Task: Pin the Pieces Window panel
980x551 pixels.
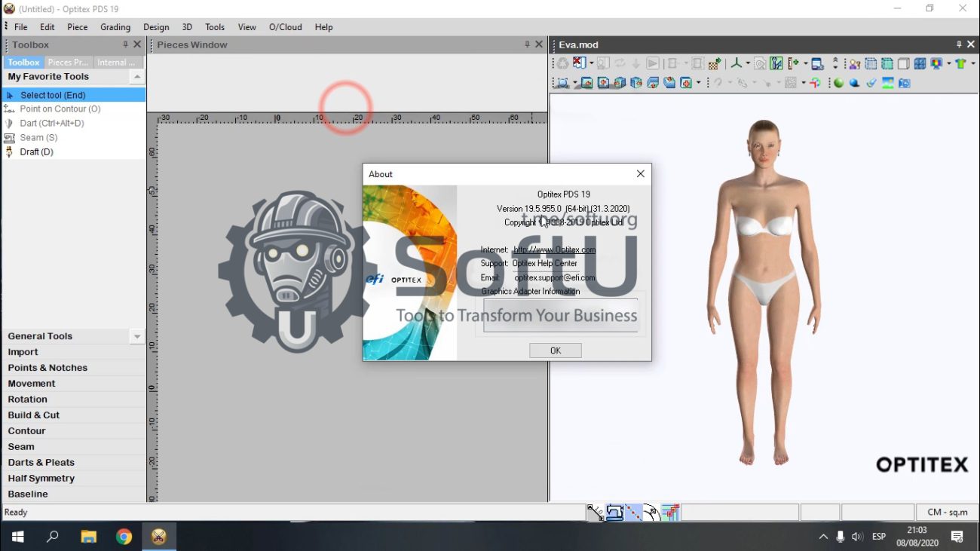Action: click(527, 44)
